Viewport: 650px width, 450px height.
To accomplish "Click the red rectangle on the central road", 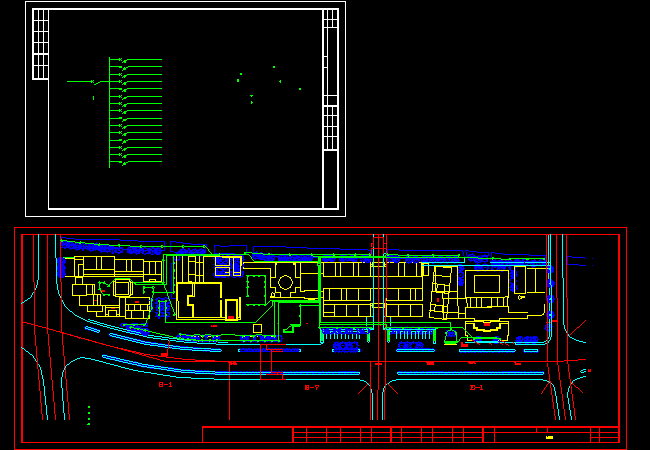I will coord(277,374).
